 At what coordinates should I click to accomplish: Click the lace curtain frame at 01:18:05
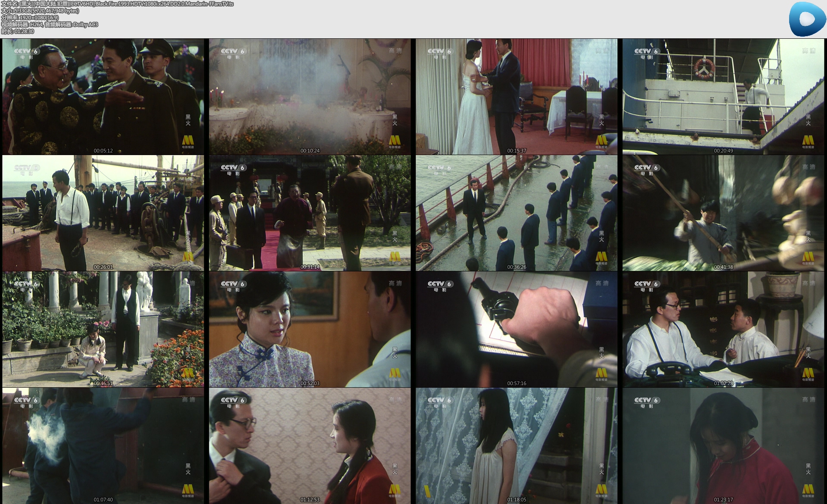point(516,445)
